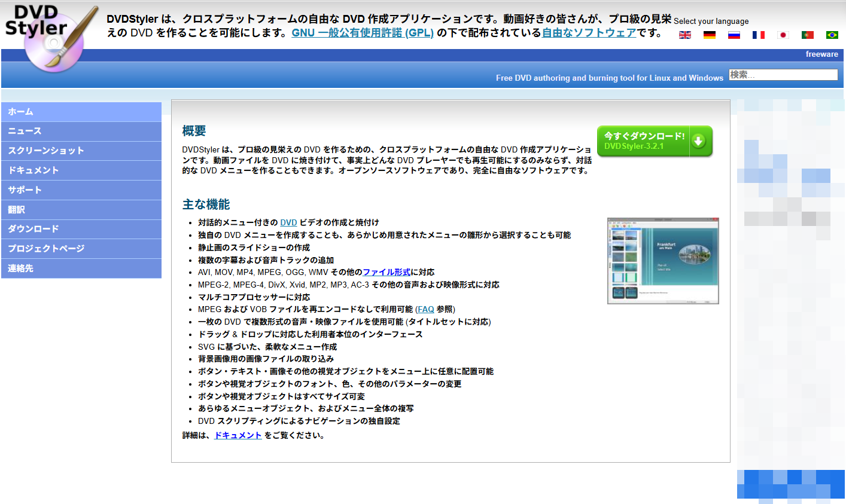Open the ドキュメント sidebar menu item

[x=81, y=170]
